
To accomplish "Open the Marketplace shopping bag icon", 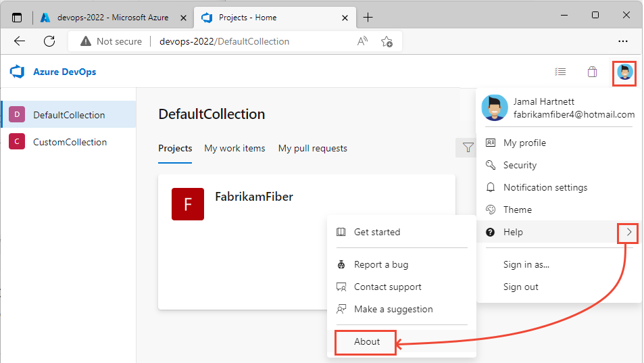I will [592, 72].
